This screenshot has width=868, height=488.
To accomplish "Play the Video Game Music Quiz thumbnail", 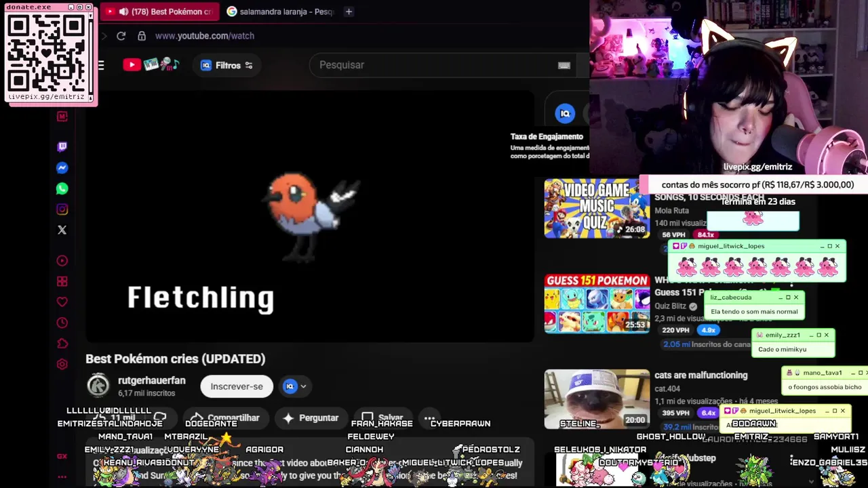I will click(x=597, y=208).
